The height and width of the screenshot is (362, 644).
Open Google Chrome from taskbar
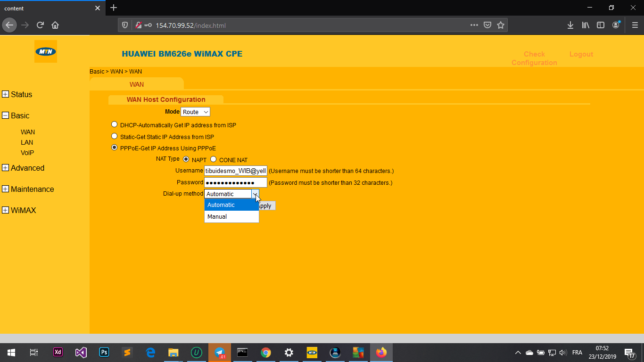pos(266,352)
